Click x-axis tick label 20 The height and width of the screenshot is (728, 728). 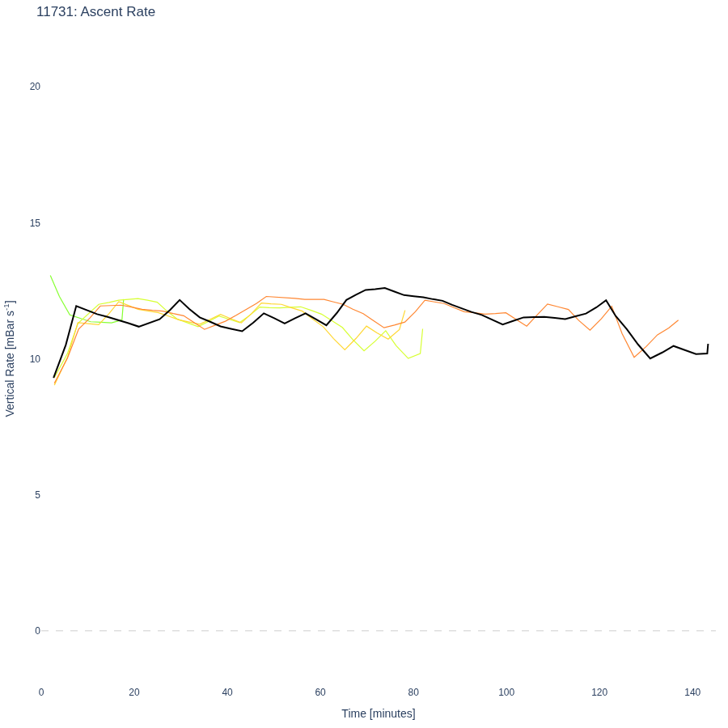pyautogui.click(x=134, y=692)
